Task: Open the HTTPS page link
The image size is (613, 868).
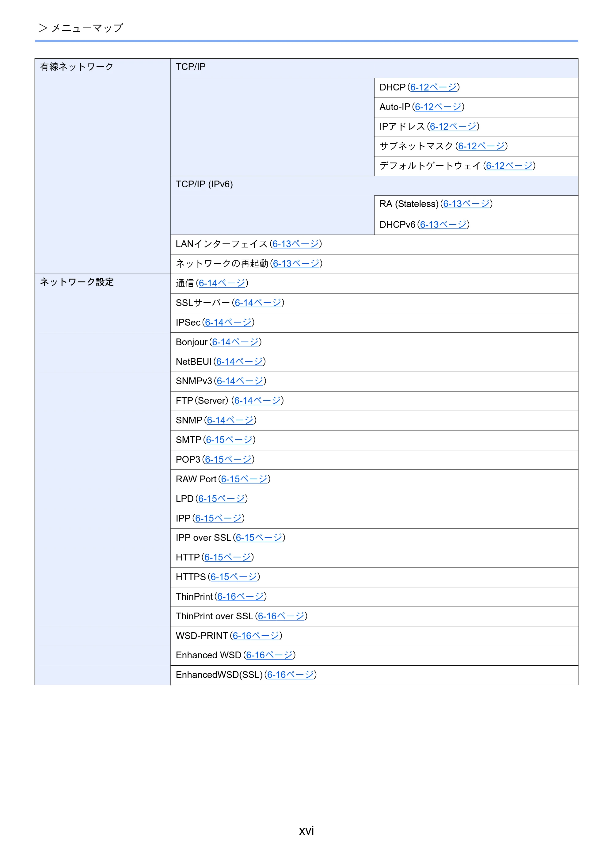Action: pyautogui.click(x=234, y=578)
